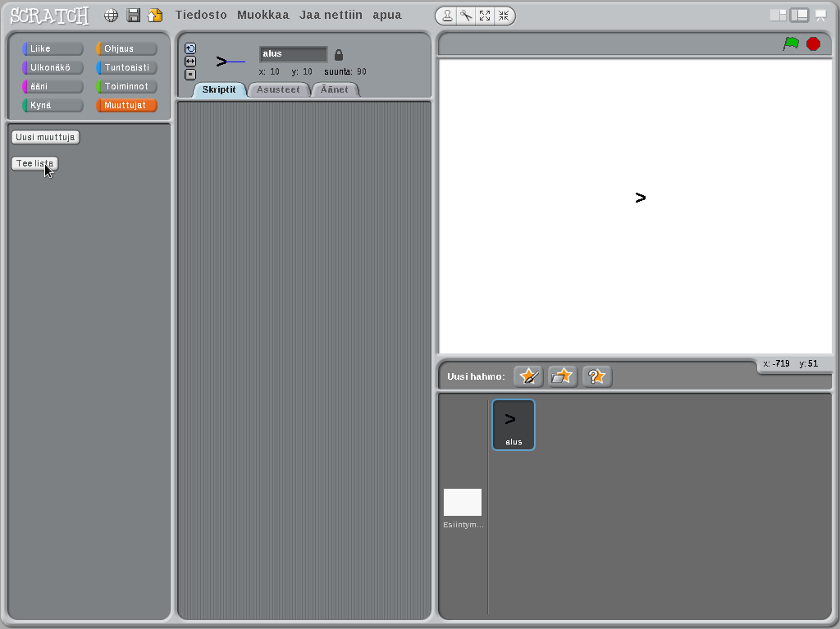The height and width of the screenshot is (629, 840).
Task: Select the Ohjaus block category
Action: (126, 48)
